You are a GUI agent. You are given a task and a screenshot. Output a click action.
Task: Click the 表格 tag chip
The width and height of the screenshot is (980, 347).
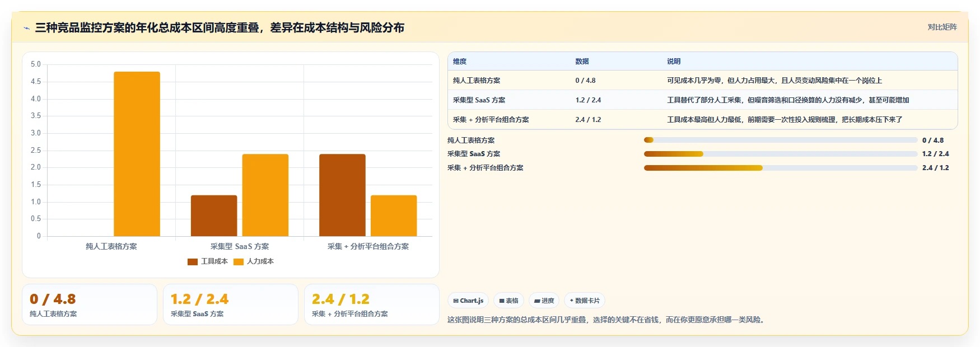tap(509, 301)
